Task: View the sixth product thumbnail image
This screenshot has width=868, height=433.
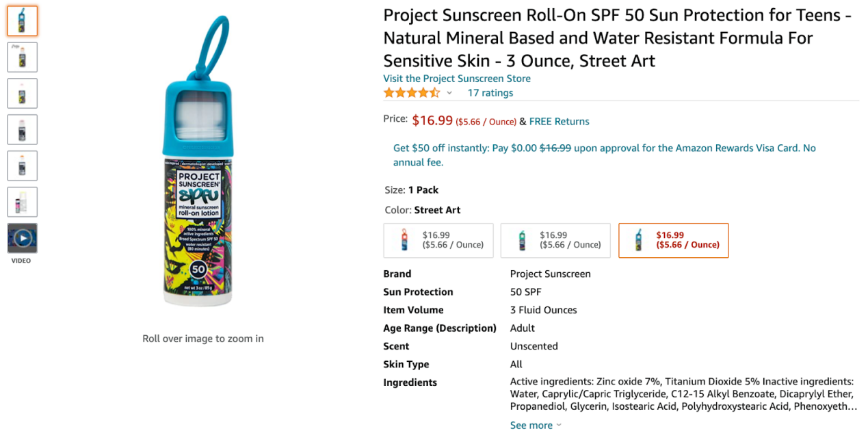Action: click(22, 202)
